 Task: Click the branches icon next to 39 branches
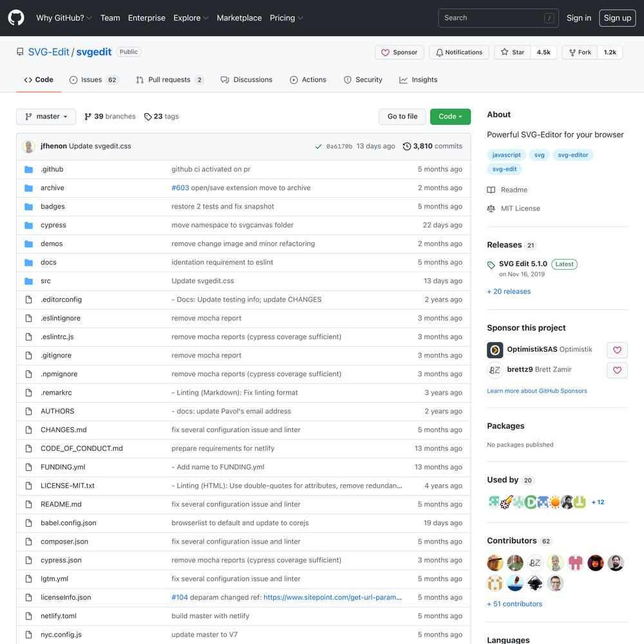pyautogui.click(x=88, y=117)
